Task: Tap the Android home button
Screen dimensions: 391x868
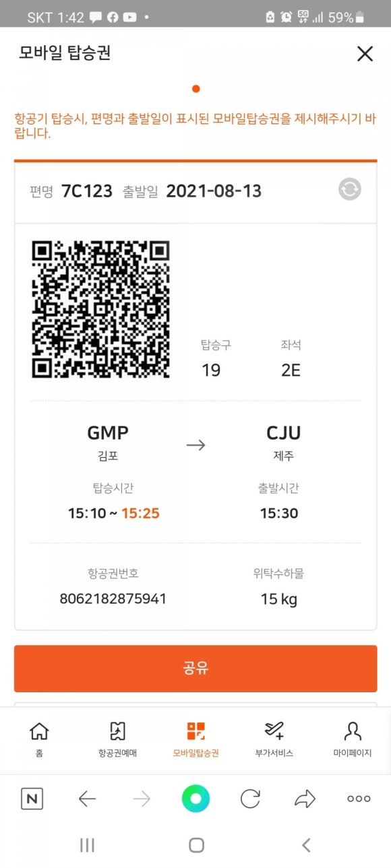Action: point(196,845)
